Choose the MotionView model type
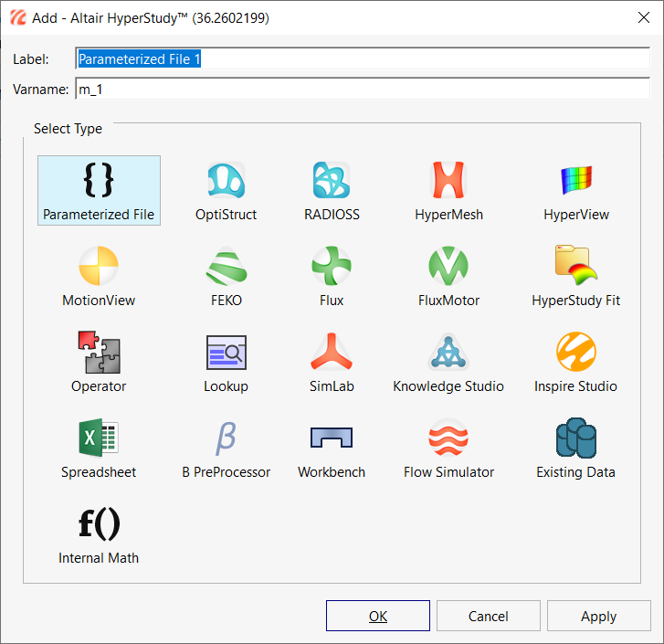This screenshot has width=664, height=644. pos(99,267)
